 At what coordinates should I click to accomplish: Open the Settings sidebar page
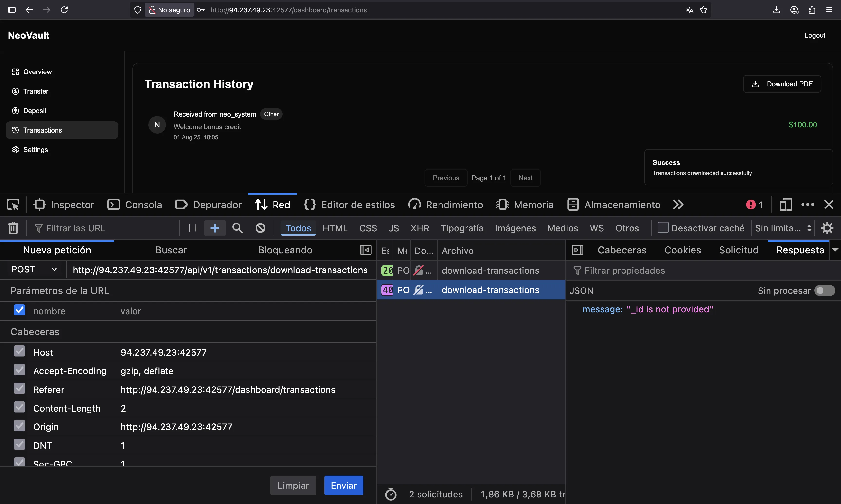[x=62, y=150]
